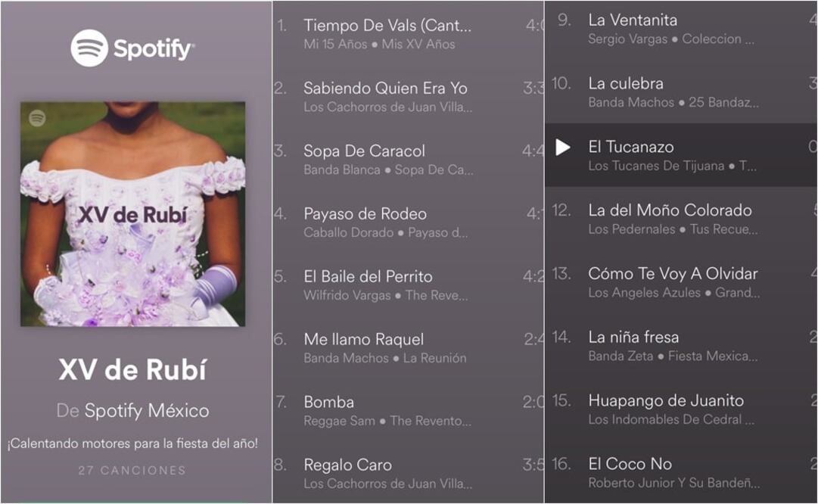Select Cómo Te Voy A Olvidar

681,282
